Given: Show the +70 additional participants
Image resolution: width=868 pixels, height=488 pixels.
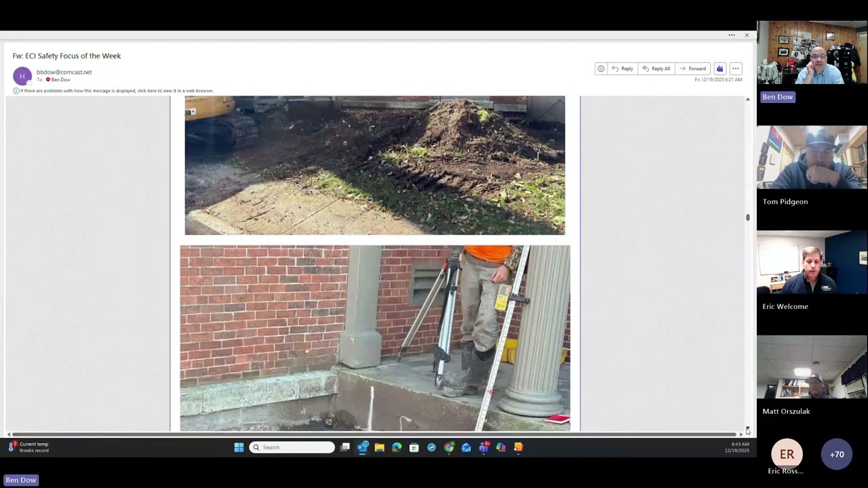Looking at the screenshot, I should [837, 454].
